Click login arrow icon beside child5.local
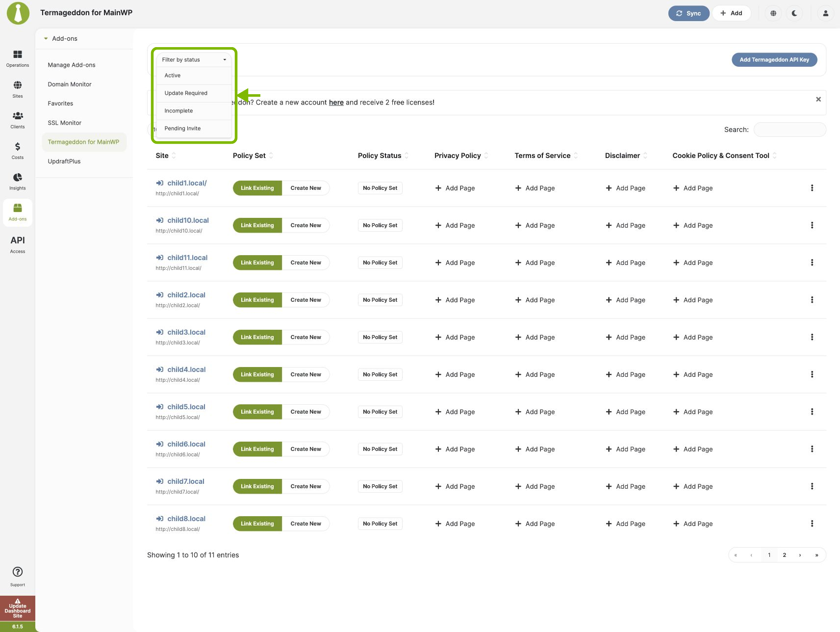Screen dimensions: 840x632 point(160,407)
